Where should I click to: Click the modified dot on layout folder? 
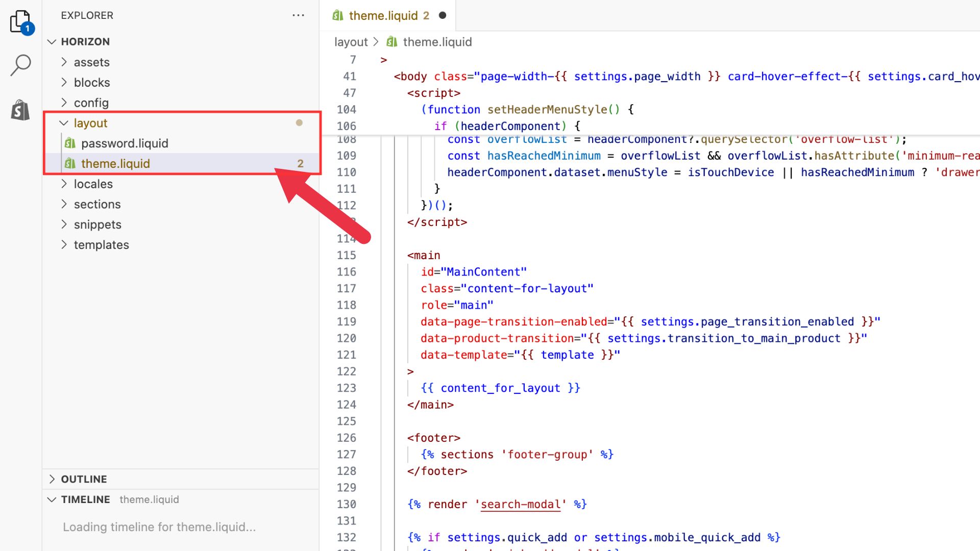(x=299, y=123)
